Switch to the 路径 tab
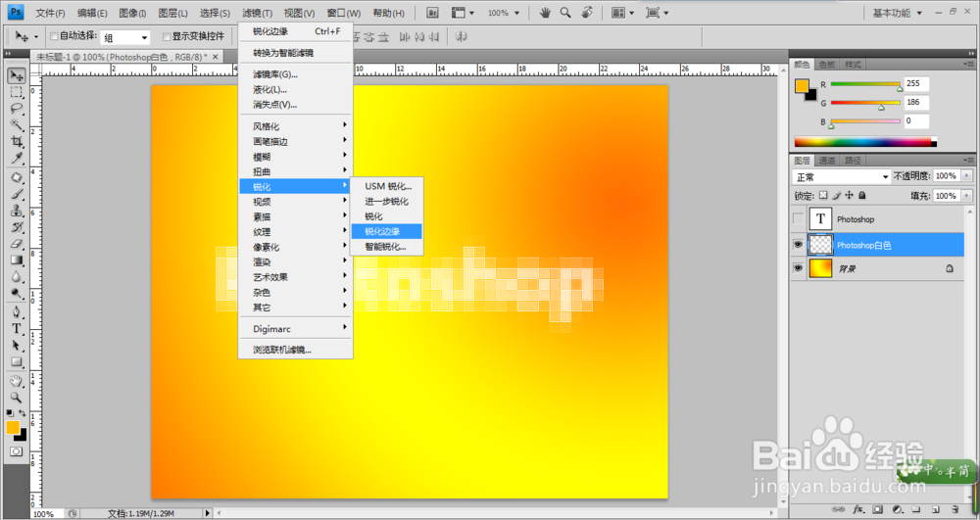980x520 pixels. [853, 161]
